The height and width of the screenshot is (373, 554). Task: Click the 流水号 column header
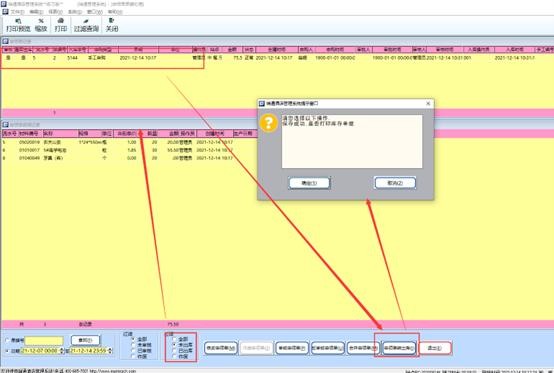pyautogui.click(x=10, y=134)
